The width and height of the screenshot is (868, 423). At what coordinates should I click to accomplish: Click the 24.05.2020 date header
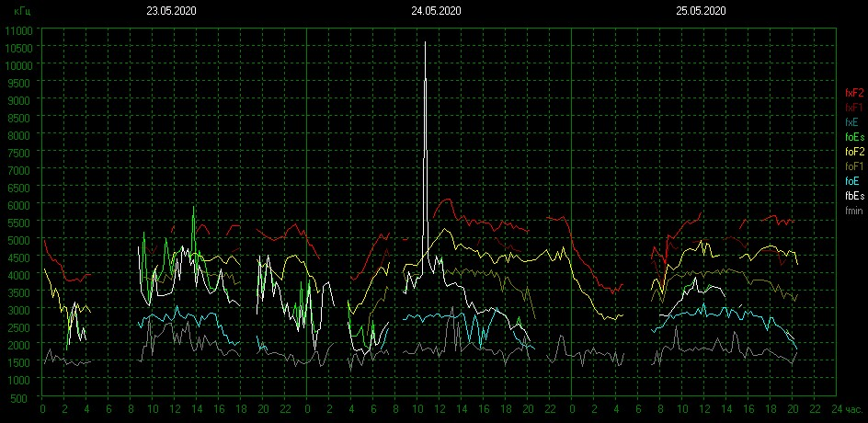[x=436, y=11]
